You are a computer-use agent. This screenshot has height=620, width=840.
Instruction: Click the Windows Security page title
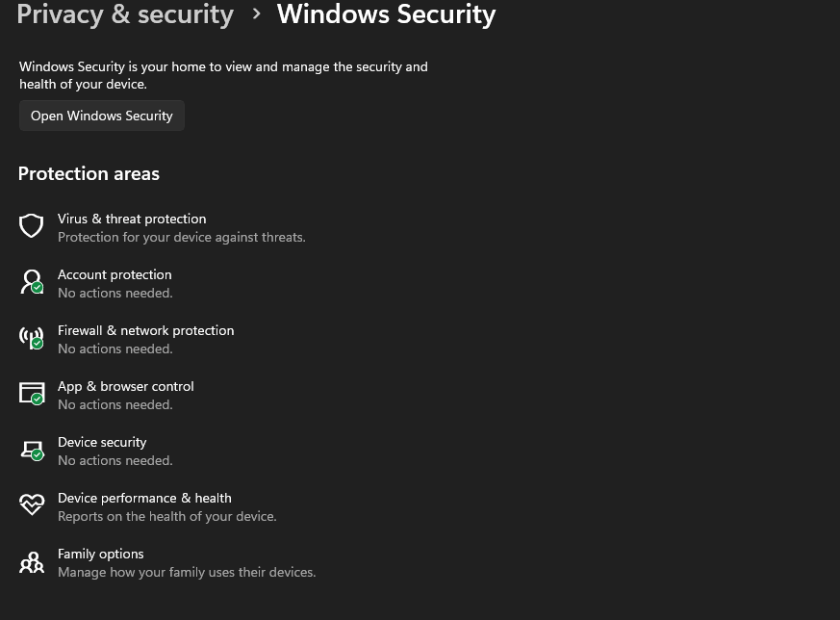tap(386, 14)
